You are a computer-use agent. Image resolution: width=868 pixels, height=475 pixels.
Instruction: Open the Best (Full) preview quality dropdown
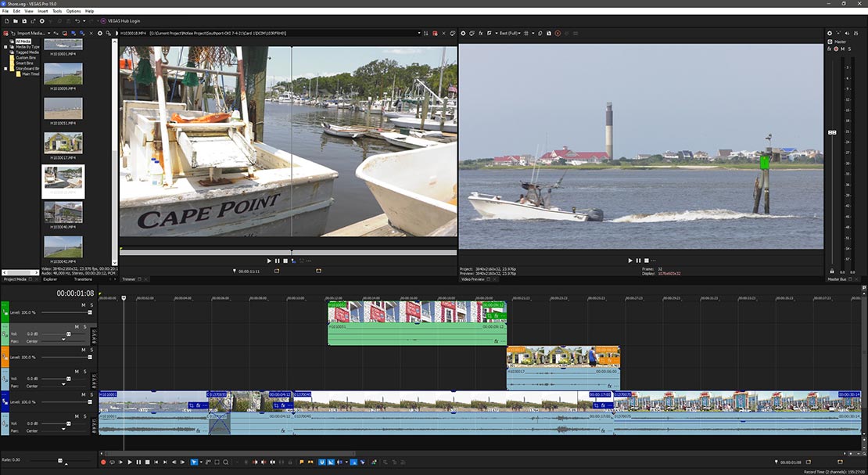click(x=509, y=33)
